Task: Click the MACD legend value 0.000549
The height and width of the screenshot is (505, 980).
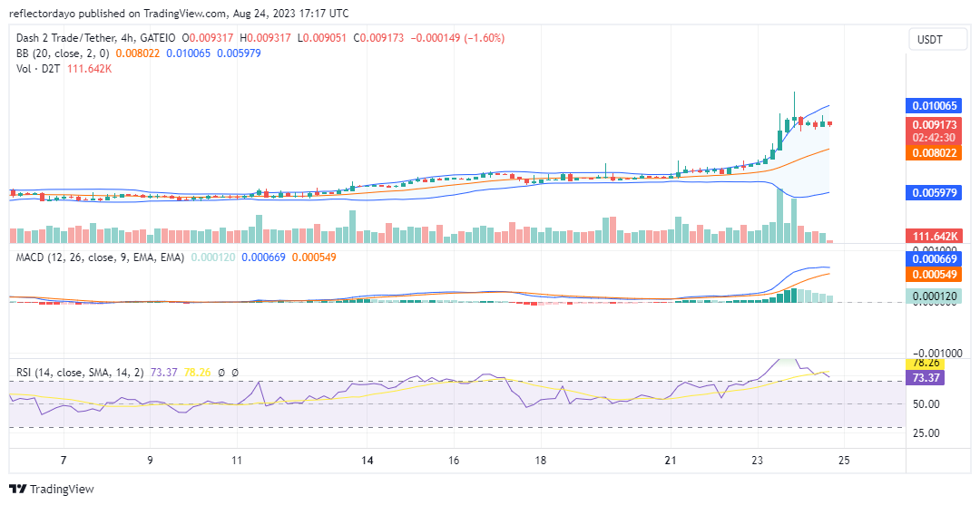Action: point(314,257)
